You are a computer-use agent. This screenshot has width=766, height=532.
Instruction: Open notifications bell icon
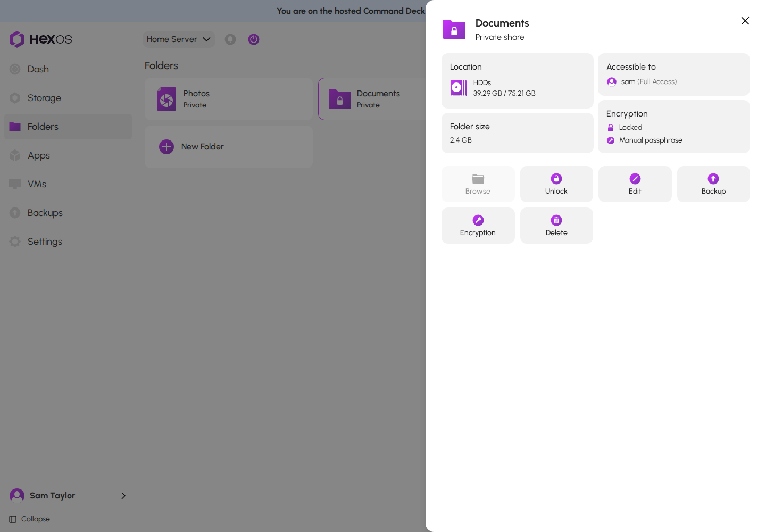point(230,39)
